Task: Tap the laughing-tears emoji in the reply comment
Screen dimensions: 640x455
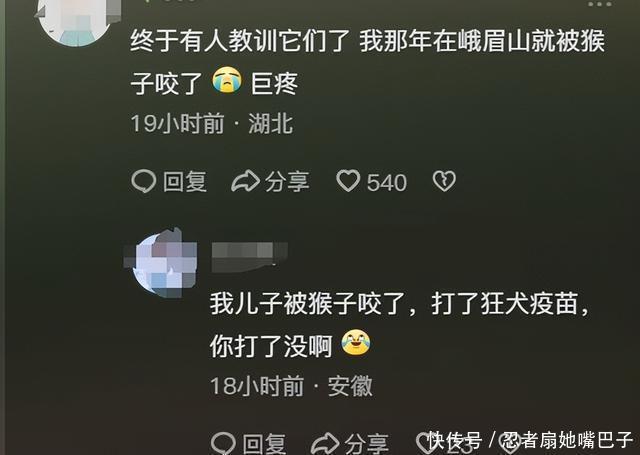Action: (356, 343)
